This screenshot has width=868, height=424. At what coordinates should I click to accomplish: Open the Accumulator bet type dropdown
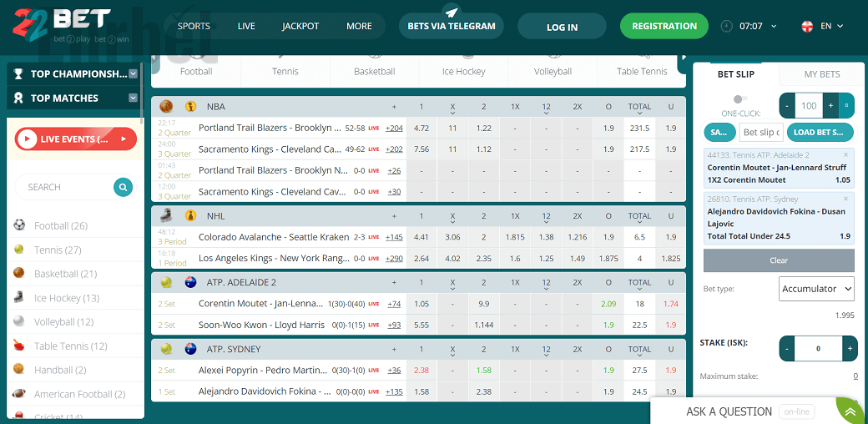coord(816,289)
